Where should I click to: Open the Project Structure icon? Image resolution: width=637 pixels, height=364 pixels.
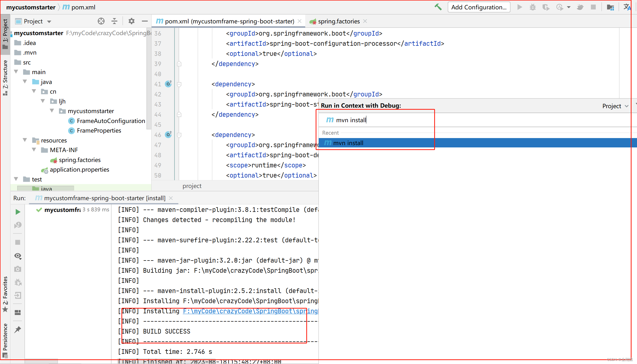click(610, 7)
